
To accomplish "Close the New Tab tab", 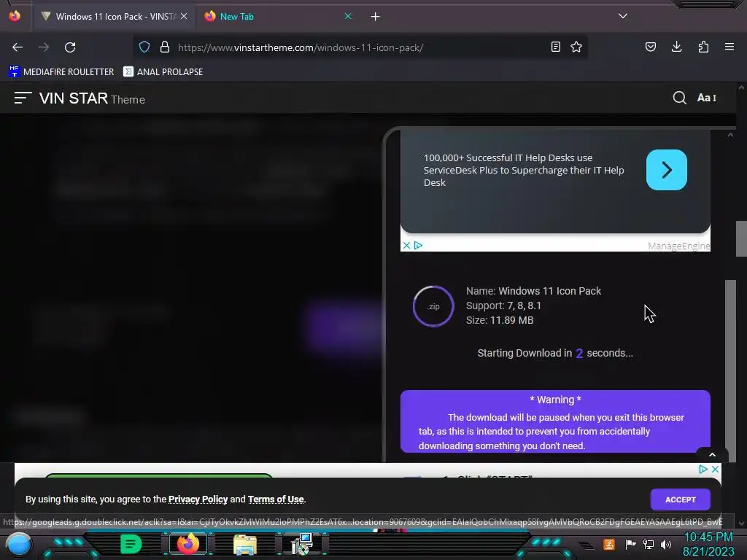I will pyautogui.click(x=348, y=16).
